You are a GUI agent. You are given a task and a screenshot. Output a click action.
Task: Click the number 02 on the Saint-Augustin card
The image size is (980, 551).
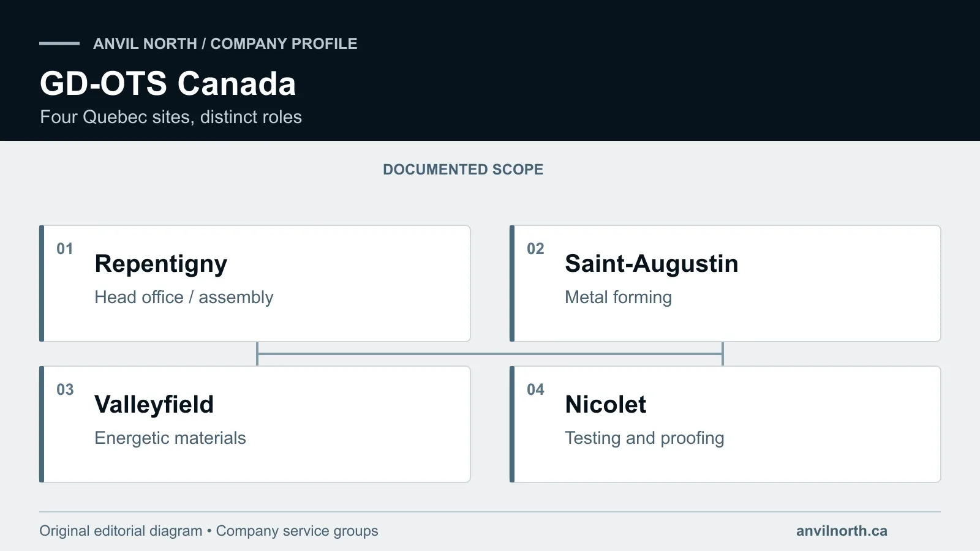(535, 249)
